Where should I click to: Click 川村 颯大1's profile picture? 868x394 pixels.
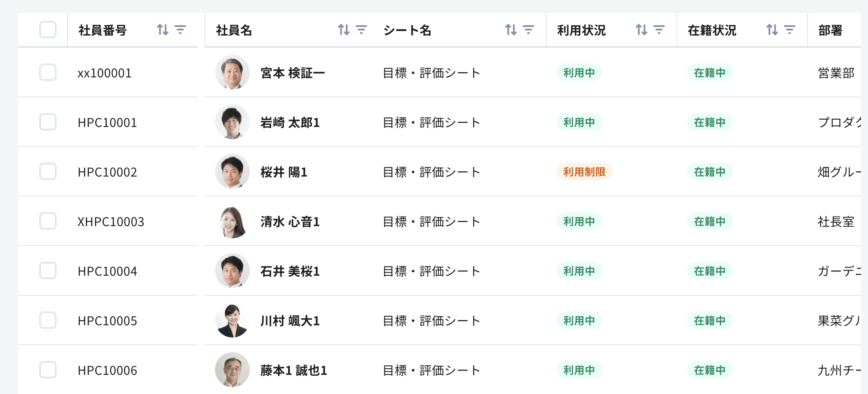click(232, 321)
